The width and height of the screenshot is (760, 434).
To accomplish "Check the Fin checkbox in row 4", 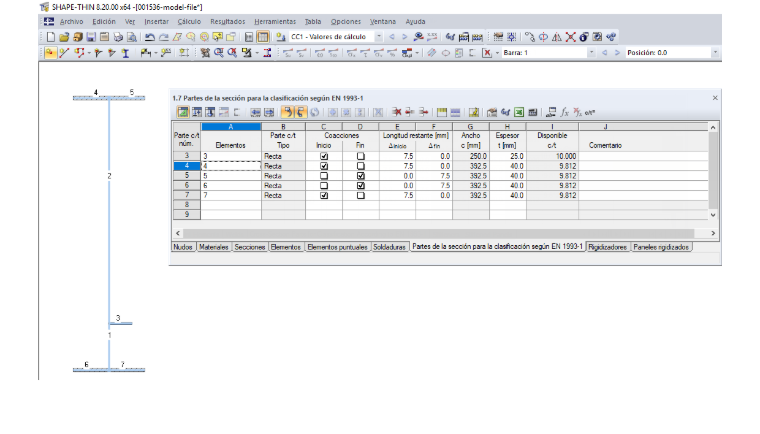I will point(361,166).
